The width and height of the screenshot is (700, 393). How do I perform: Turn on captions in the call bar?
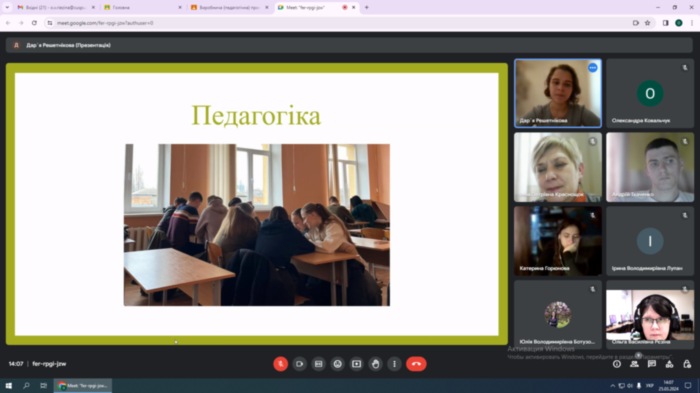click(318, 364)
